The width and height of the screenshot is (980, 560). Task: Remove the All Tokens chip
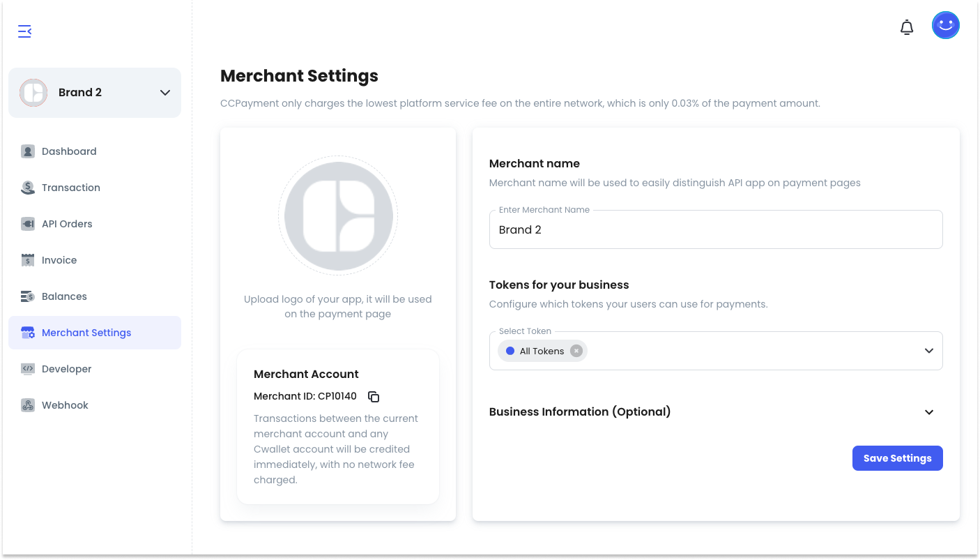click(576, 351)
